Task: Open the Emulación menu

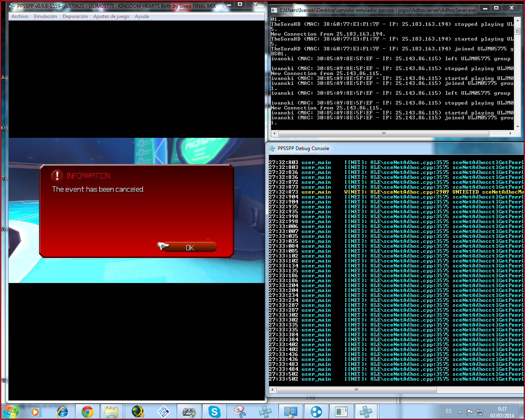Action: point(46,16)
